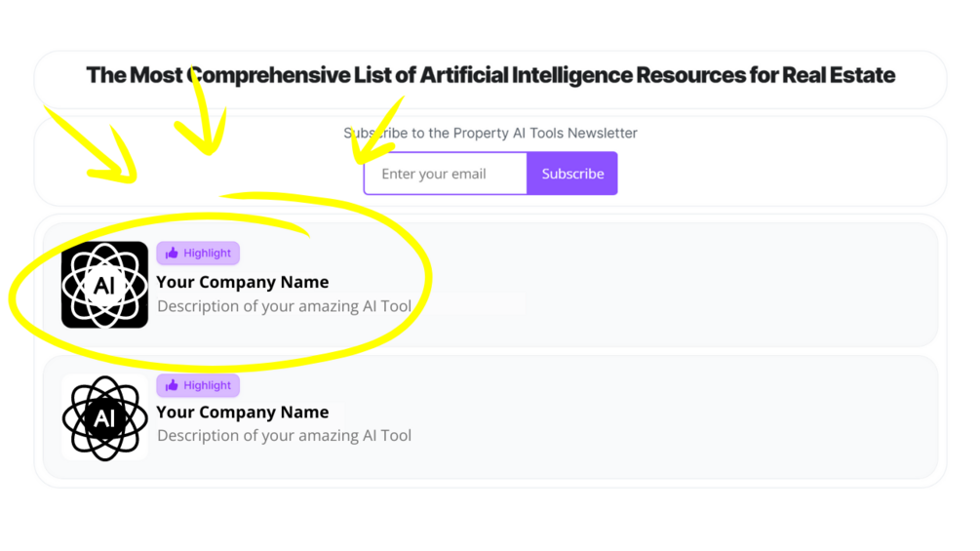The width and height of the screenshot is (980, 551).
Task: Click the Property AI Tools Newsletter text
Action: tap(490, 133)
